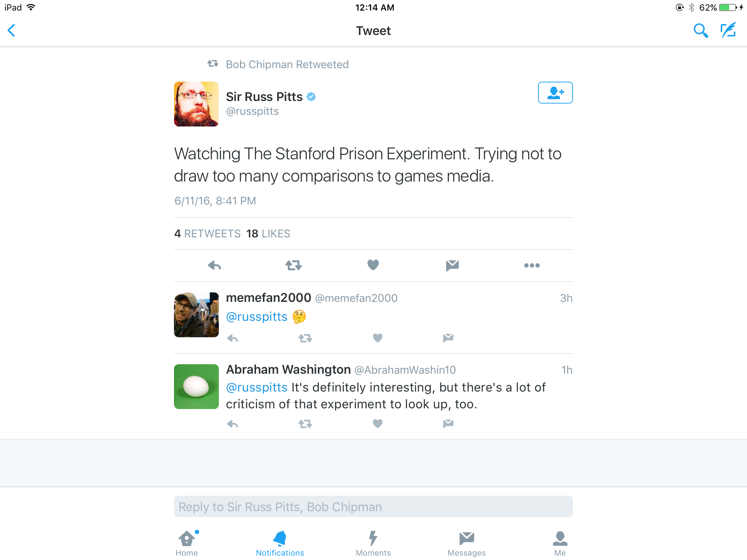Go back using the top-left arrow

click(12, 30)
